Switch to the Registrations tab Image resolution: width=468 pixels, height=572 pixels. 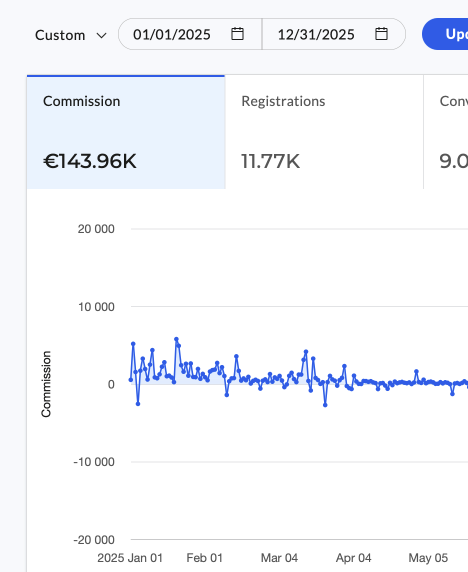point(324,132)
